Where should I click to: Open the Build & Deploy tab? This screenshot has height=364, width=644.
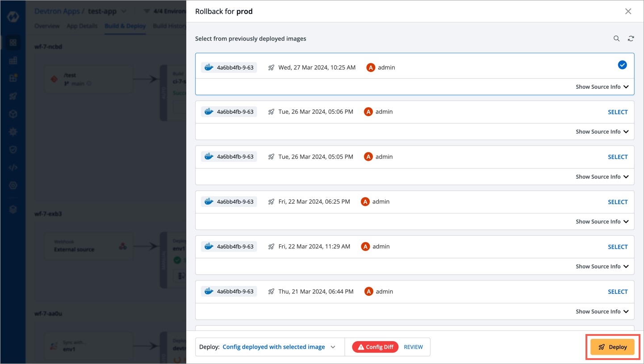(125, 26)
